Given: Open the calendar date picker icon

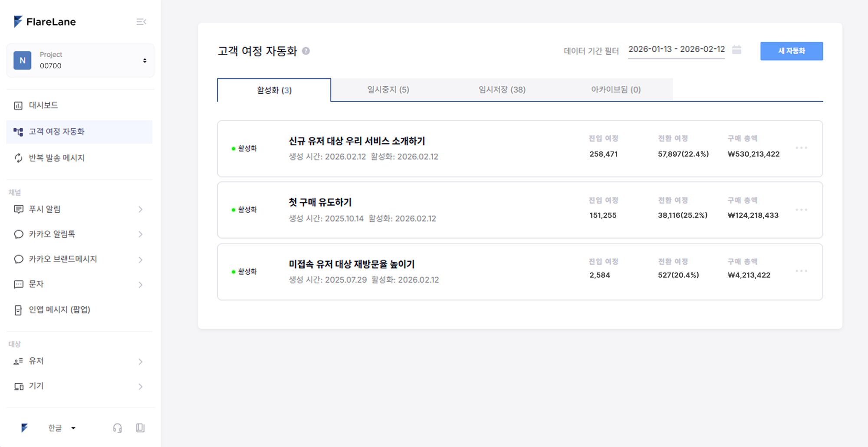Looking at the screenshot, I should [x=736, y=50].
